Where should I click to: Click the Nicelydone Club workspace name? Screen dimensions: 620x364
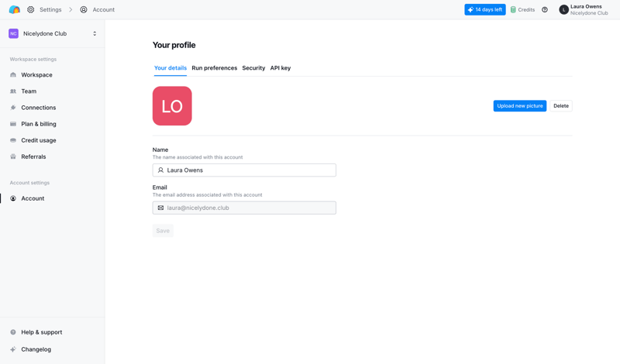(x=45, y=33)
